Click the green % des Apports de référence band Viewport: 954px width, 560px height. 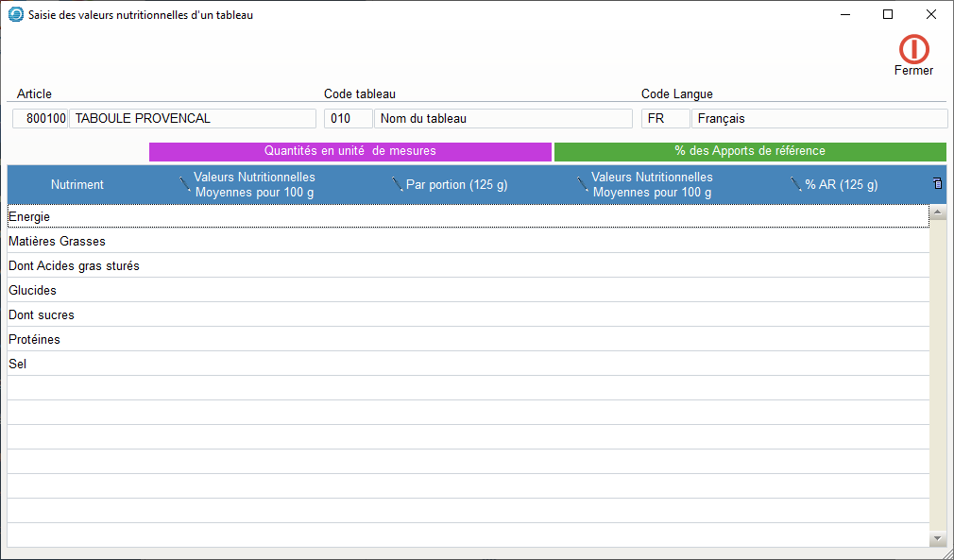(750, 151)
